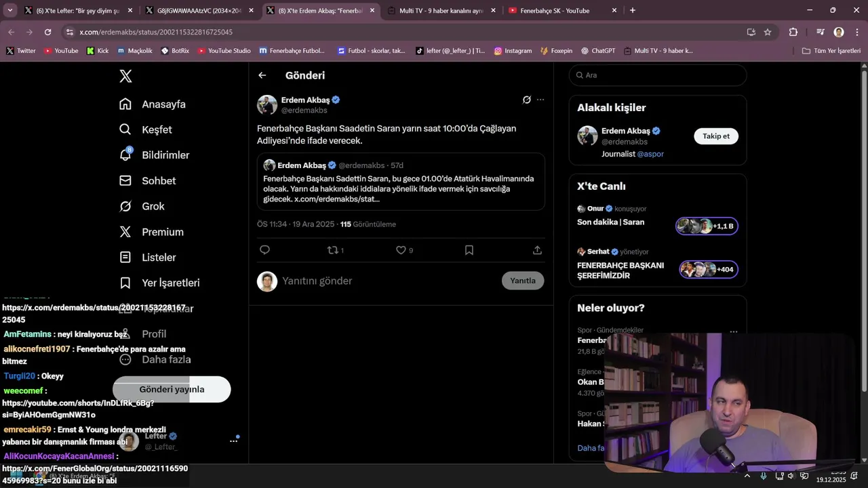Open the Erdem Akbaş author profile avatar
The width and height of the screenshot is (868, 488).
[x=267, y=105]
